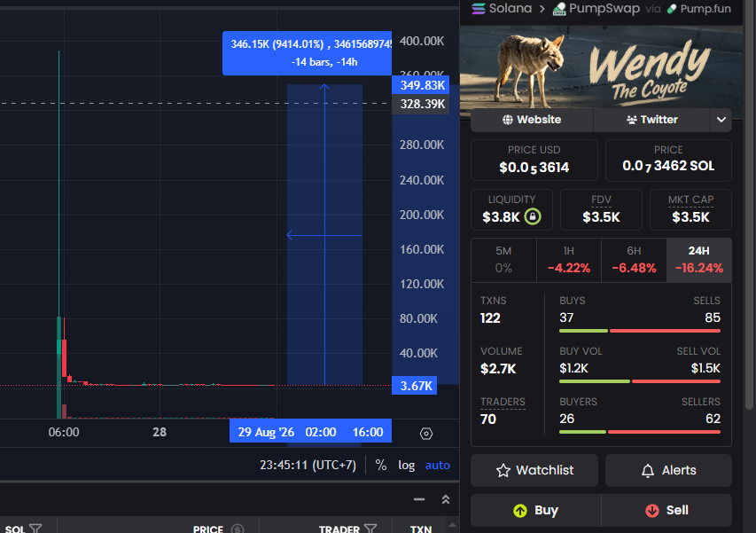Image resolution: width=756 pixels, height=533 pixels.
Task: Click the Watchlist star icon
Action: click(503, 470)
